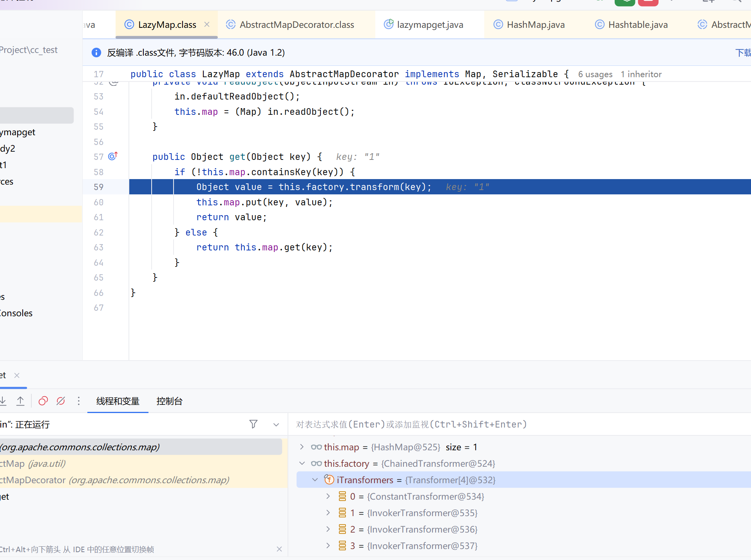Image resolution: width=751 pixels, height=560 pixels.
Task: Collapse the this.factory variable node
Action: (302, 463)
